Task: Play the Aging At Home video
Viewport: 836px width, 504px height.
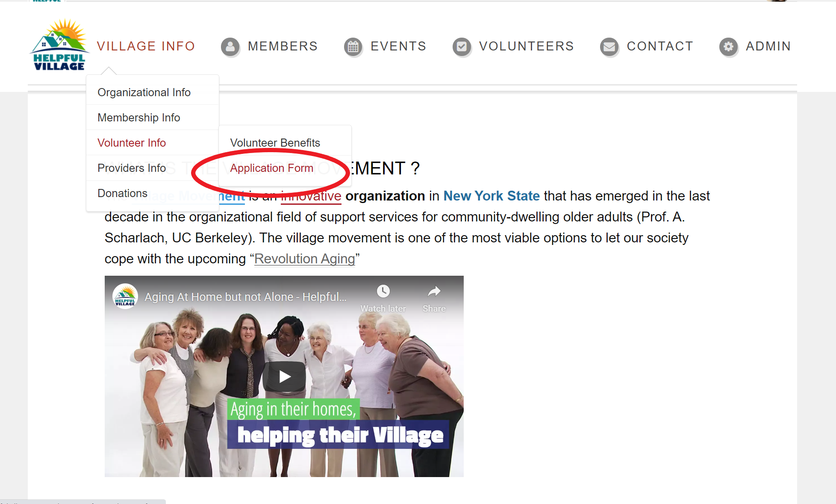Action: [284, 377]
